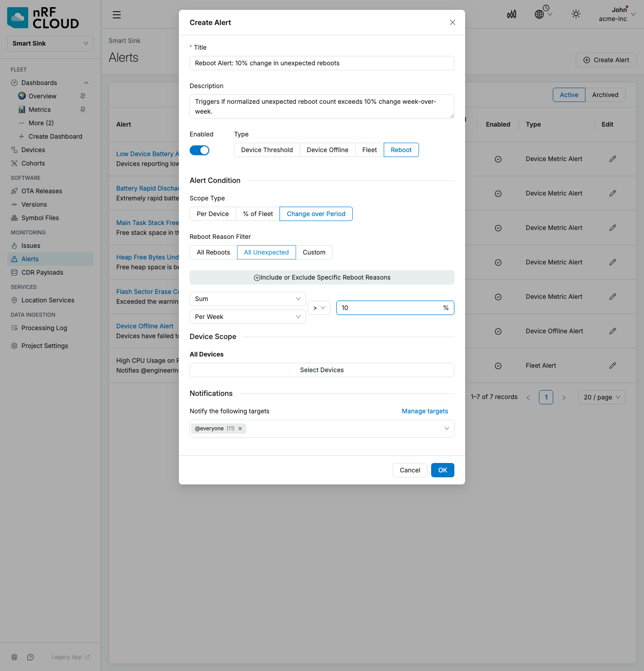
Task: Edit the Low Device Battery alert pencil
Action: click(613, 159)
